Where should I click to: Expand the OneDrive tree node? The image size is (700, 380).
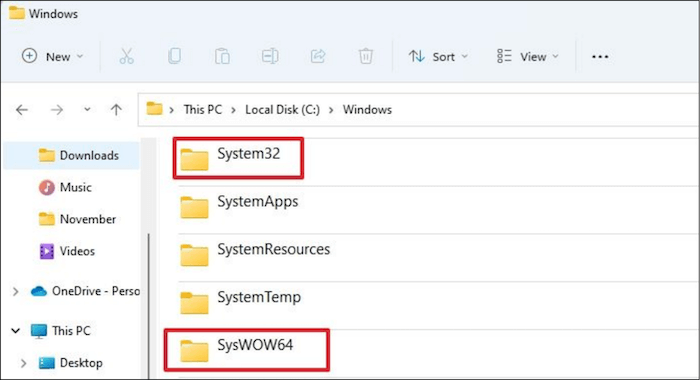(16, 292)
